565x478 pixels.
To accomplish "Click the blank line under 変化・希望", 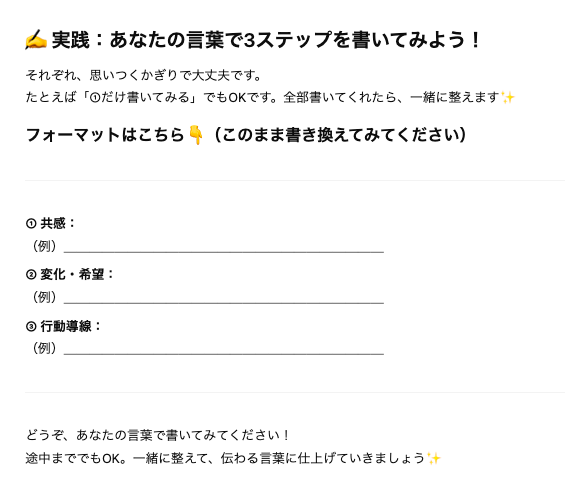I will (224, 303).
